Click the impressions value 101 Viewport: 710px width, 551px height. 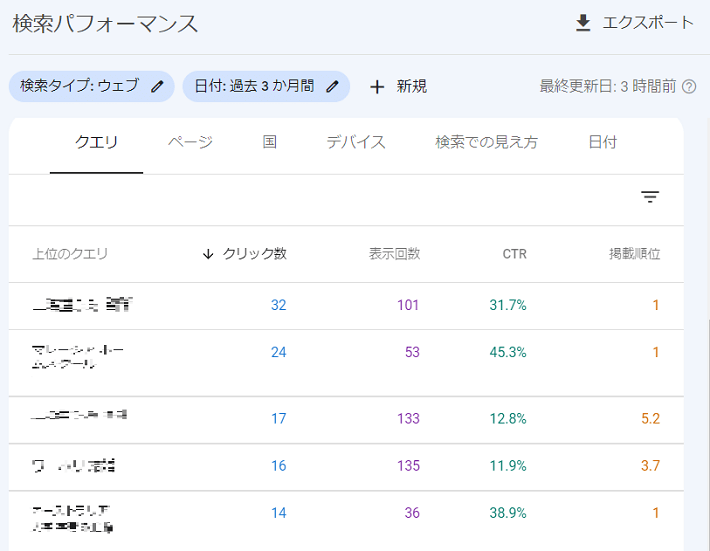click(408, 305)
